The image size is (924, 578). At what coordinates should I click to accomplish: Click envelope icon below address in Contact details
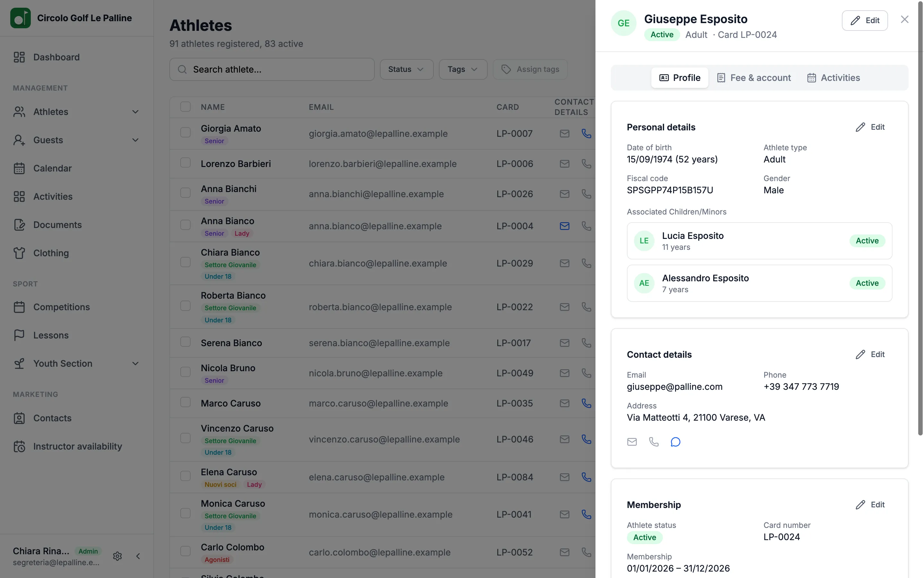632,442
